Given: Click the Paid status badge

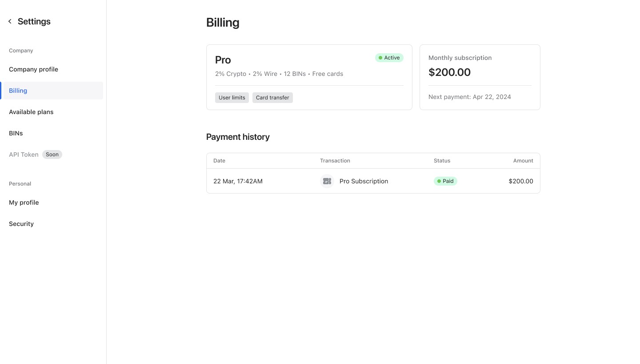Looking at the screenshot, I should (x=445, y=181).
